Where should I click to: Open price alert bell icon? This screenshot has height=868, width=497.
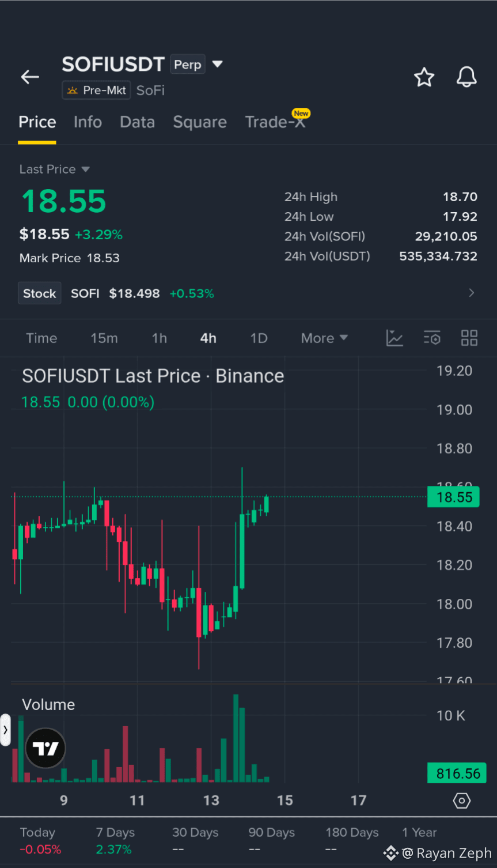pos(466,77)
